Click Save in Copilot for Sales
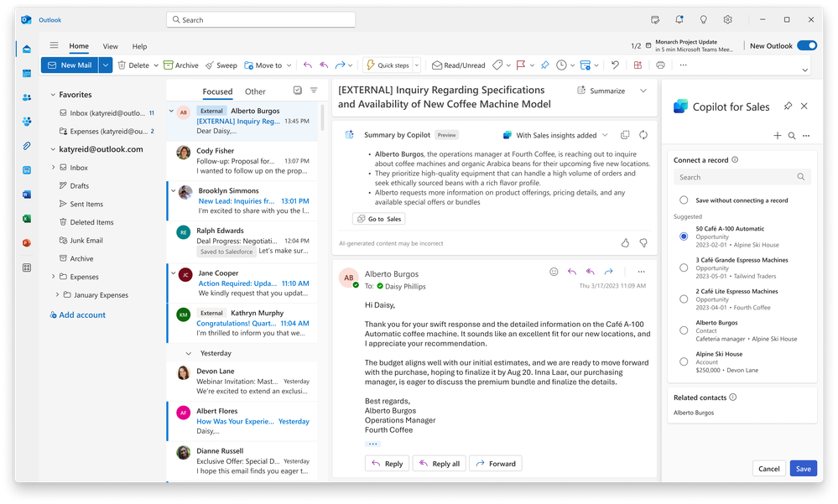This screenshot has height=504, width=838. pos(804,469)
